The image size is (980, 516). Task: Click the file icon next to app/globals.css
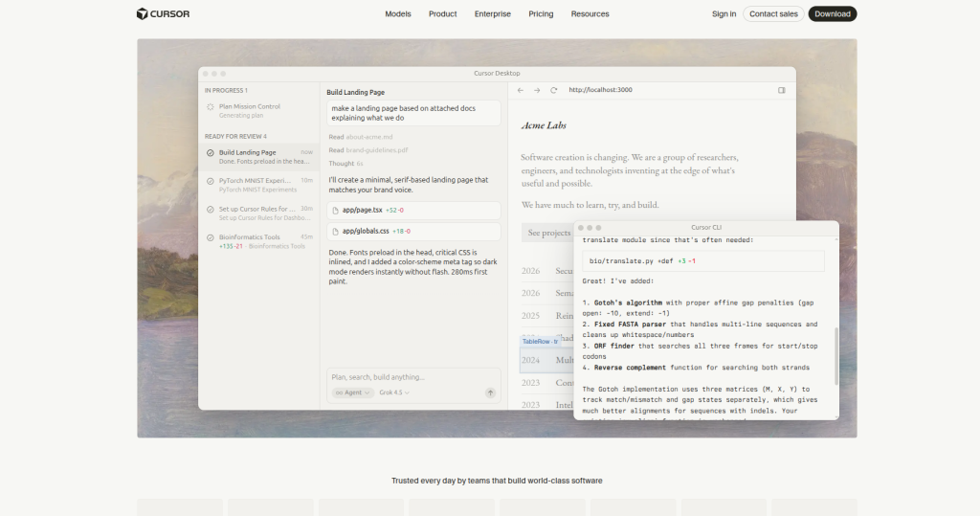coord(336,232)
